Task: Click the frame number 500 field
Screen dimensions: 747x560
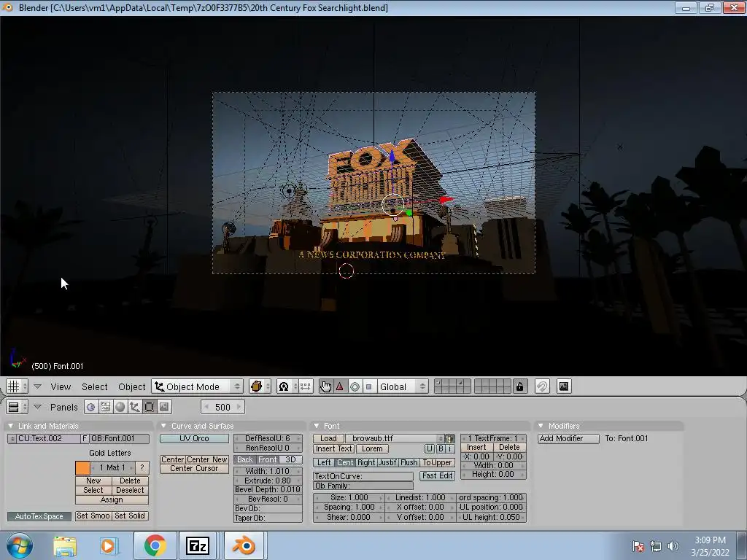Action: (222, 407)
